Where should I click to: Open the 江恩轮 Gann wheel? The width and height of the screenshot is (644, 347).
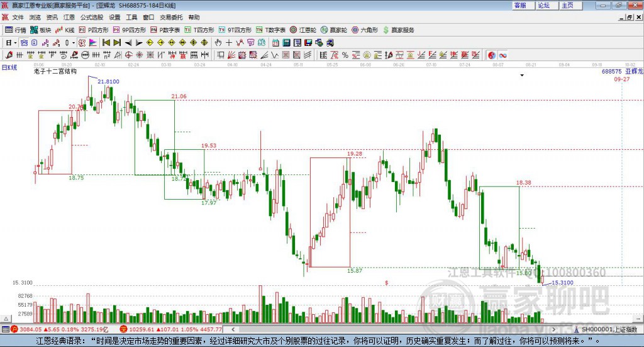(303, 30)
